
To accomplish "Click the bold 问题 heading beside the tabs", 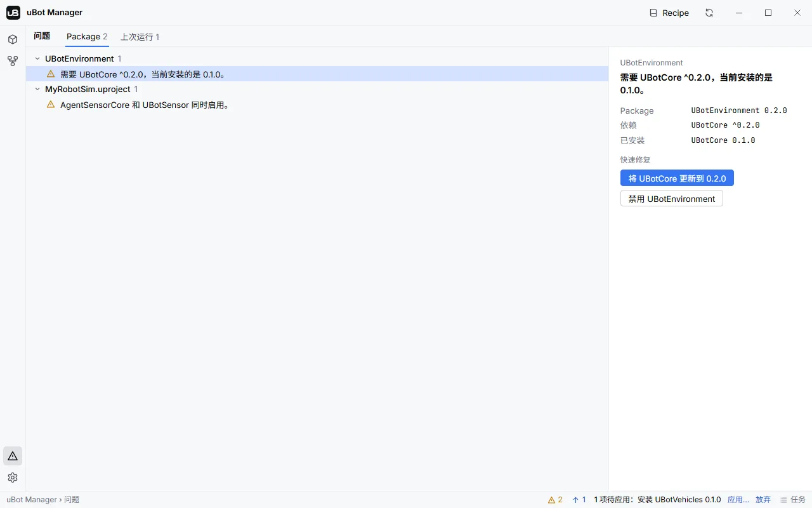I will 42,36.
